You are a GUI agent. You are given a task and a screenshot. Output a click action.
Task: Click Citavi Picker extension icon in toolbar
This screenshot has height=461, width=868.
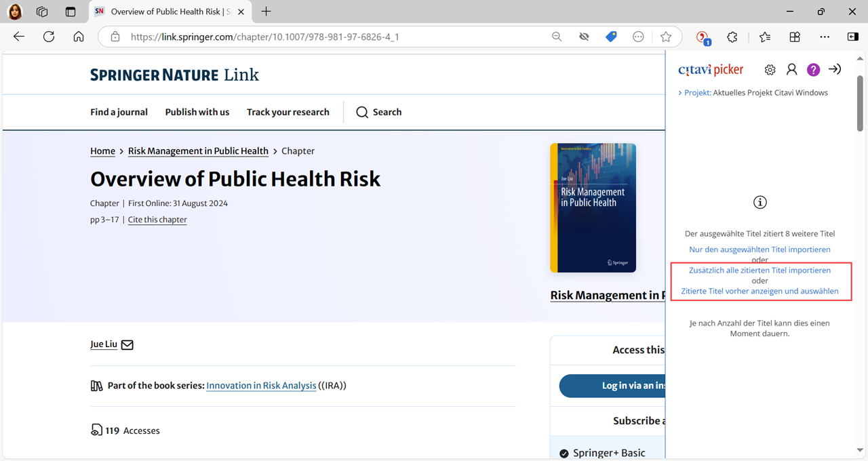pos(703,37)
